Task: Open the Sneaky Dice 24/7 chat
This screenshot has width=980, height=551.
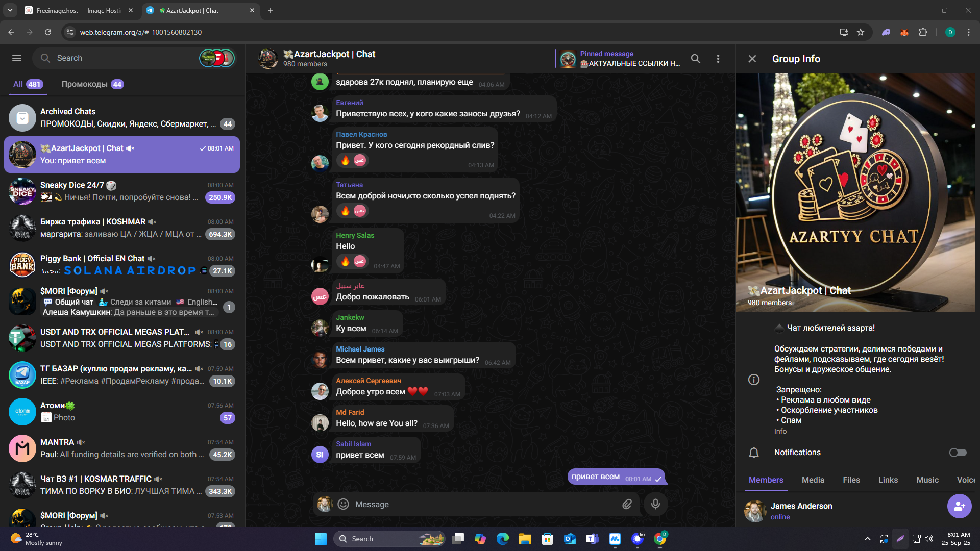Action: 121,191
